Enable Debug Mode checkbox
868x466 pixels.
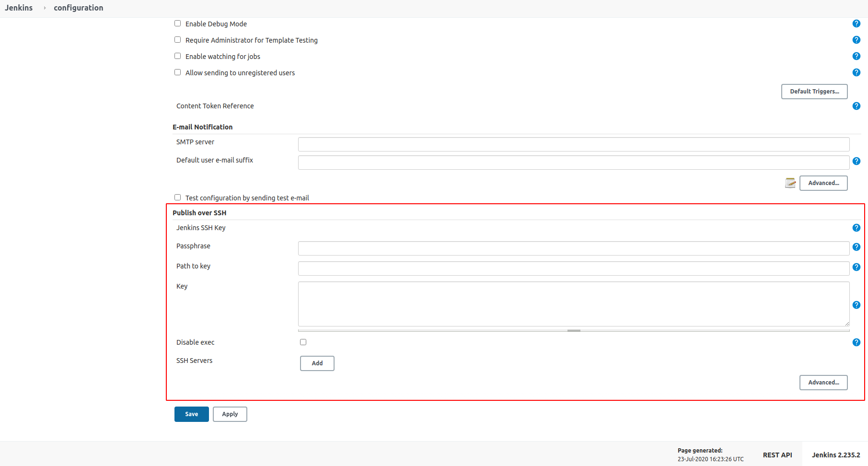click(x=178, y=23)
